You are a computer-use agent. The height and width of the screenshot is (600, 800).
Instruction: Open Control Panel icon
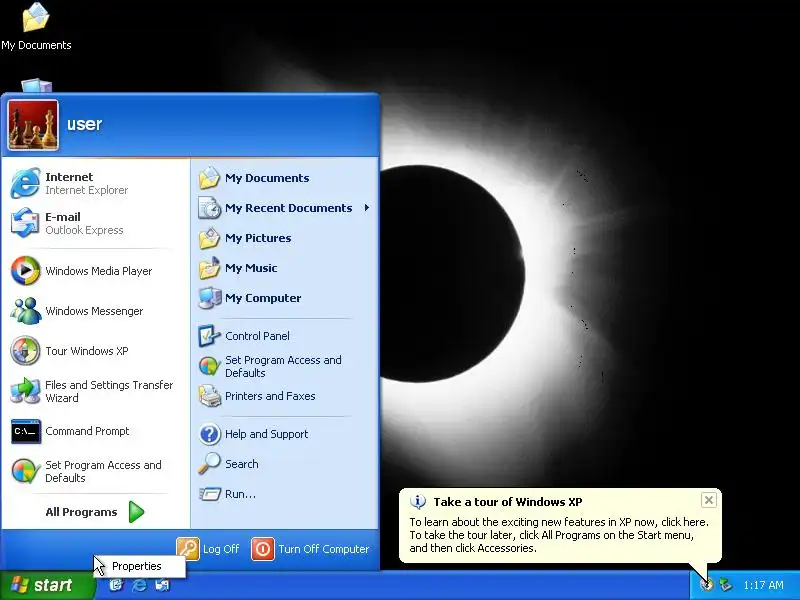[209, 336]
